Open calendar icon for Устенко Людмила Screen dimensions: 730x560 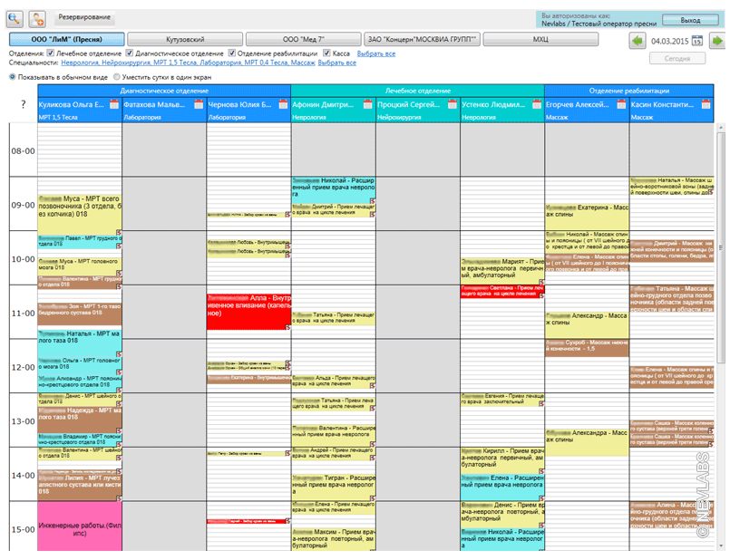[x=538, y=105]
